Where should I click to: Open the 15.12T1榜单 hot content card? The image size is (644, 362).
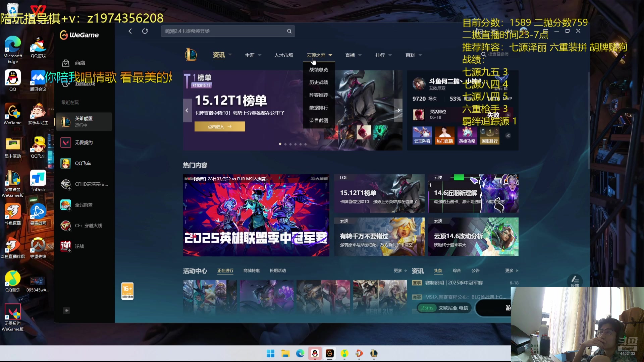pyautogui.click(x=379, y=193)
